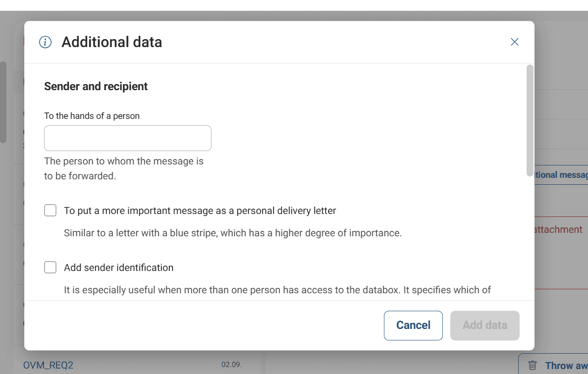
Task: Close the Additional data dialog with X
Action: (515, 42)
